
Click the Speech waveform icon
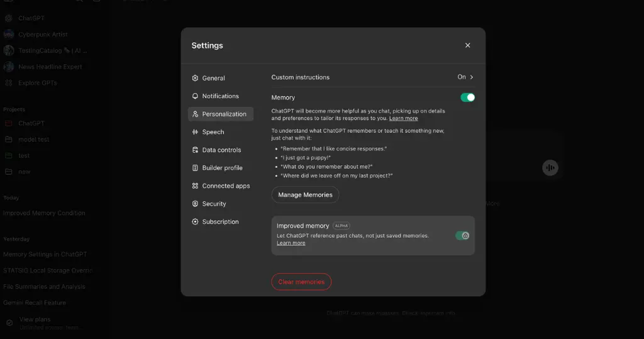[195, 132]
